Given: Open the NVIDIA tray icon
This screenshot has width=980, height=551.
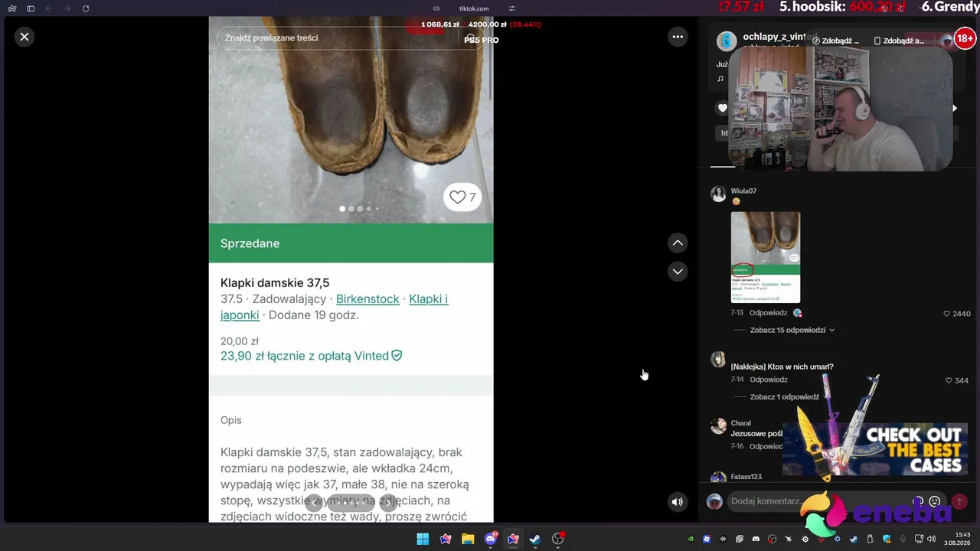Looking at the screenshot, I should point(691,540).
